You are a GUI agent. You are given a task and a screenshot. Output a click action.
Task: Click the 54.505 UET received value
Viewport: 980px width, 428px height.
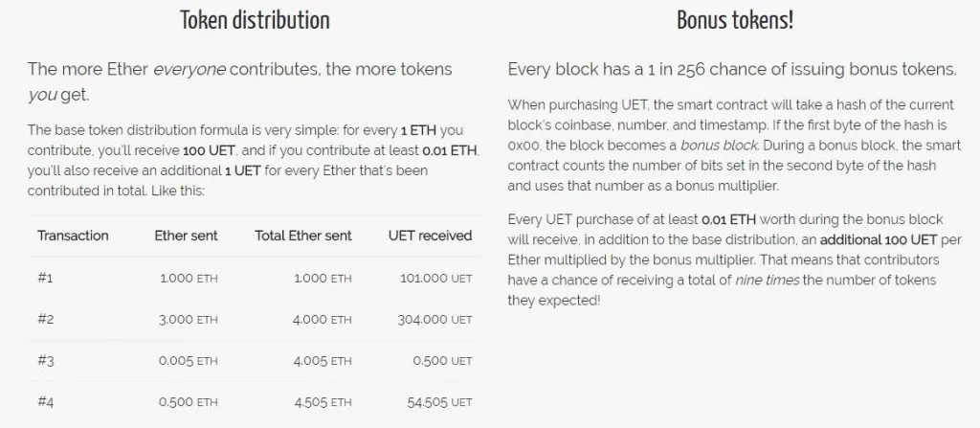tap(435, 402)
